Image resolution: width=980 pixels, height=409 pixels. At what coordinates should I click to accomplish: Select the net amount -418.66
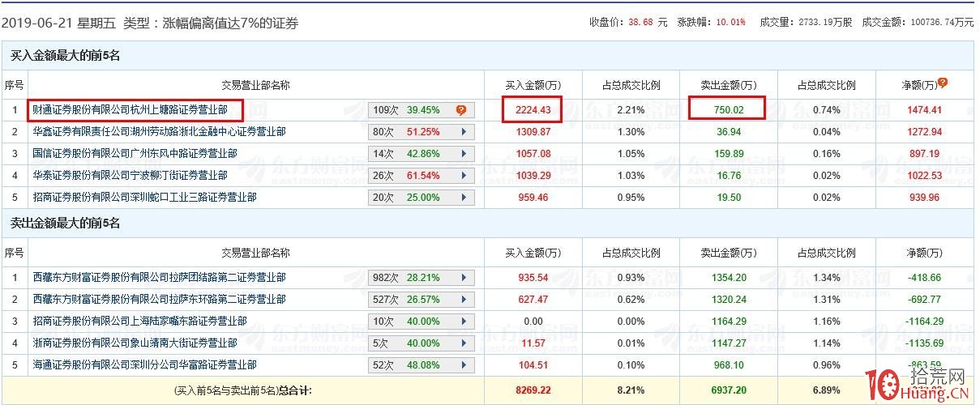(x=924, y=278)
